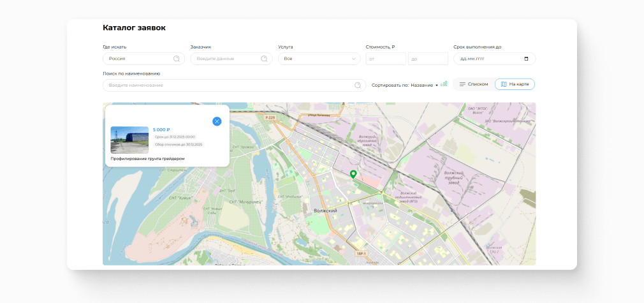Click the green map pin marker
This screenshot has height=303, width=644.
tap(353, 174)
